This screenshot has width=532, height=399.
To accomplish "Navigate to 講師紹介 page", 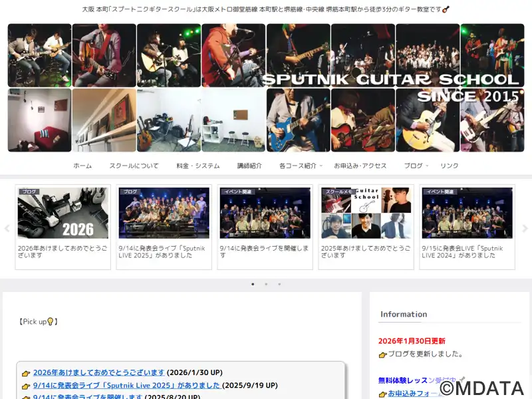I will click(x=249, y=166).
